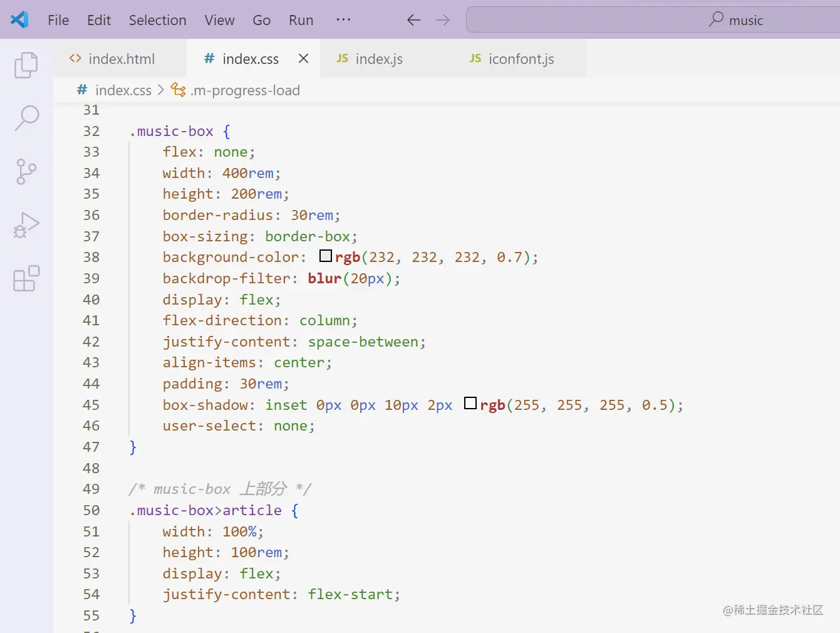Screen dimensions: 840x633
Task: Close the index.css tab
Action: tap(304, 58)
